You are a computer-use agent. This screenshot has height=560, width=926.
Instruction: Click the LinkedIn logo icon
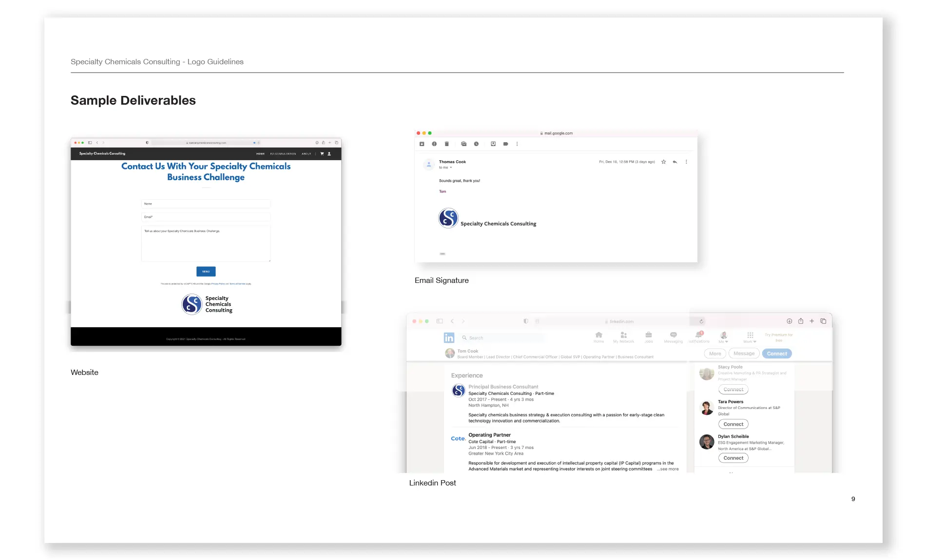[449, 338]
